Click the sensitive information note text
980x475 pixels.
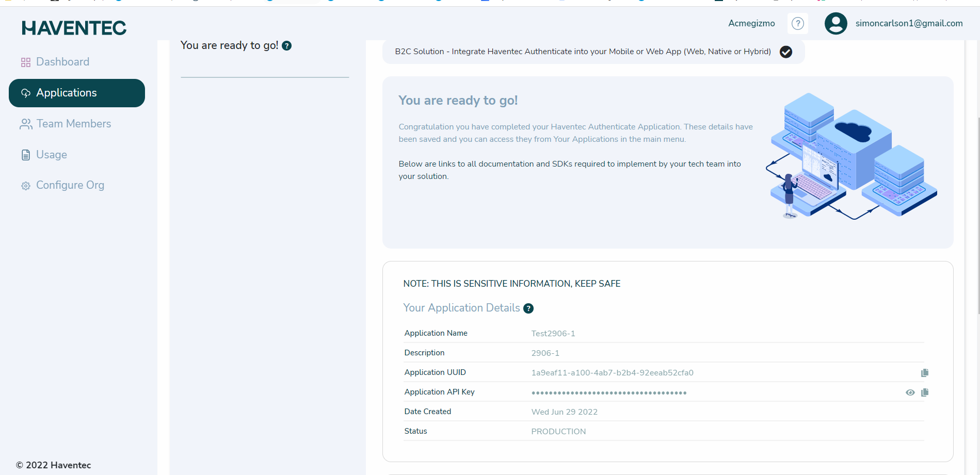click(512, 284)
